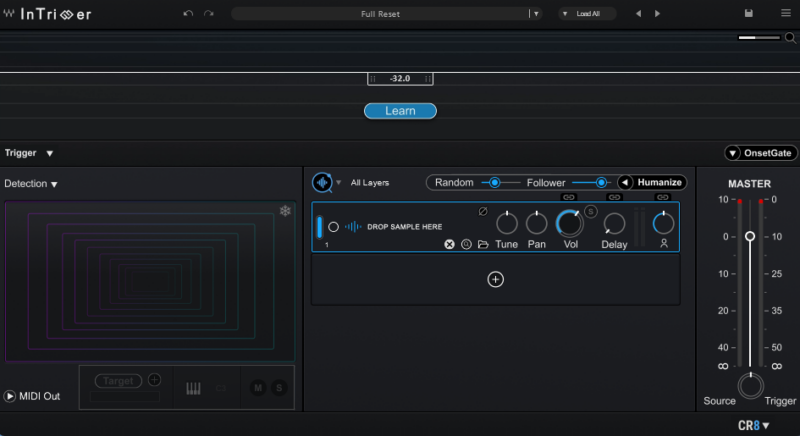Screen dimensions: 800x436
Task: Click the phase invert icon
Action: tap(483, 211)
